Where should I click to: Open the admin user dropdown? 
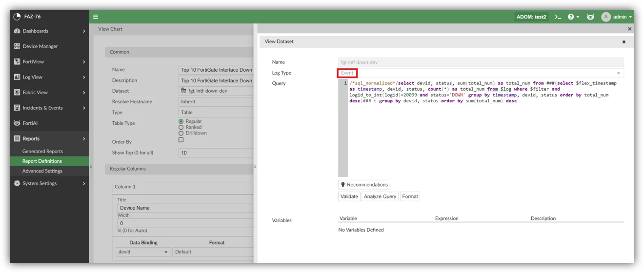(623, 17)
